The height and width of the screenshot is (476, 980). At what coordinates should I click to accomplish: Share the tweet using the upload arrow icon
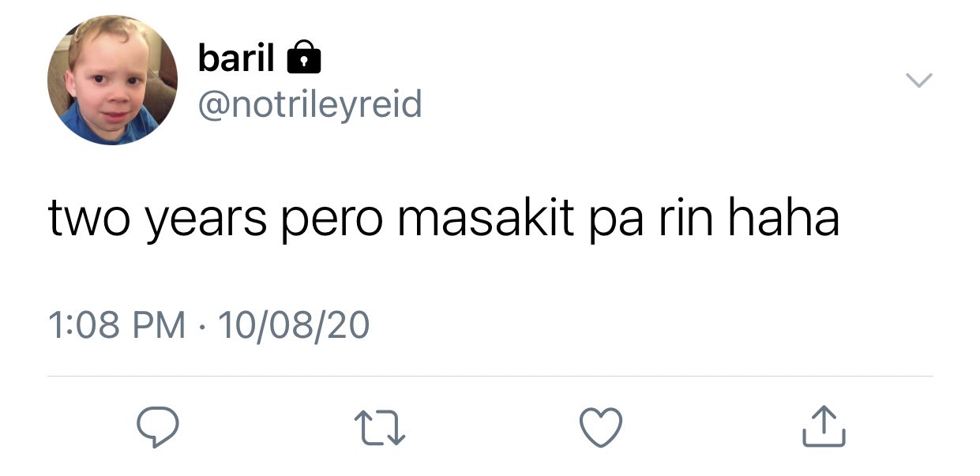coord(824,426)
